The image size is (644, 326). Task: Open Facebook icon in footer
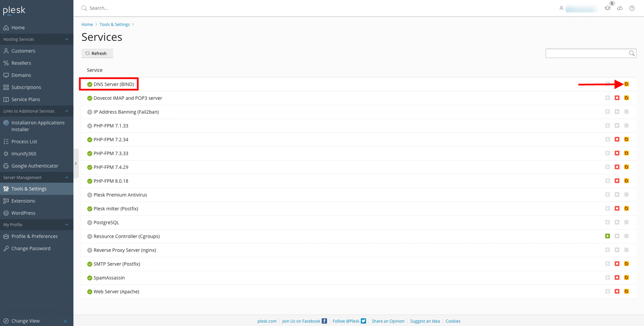point(324,321)
